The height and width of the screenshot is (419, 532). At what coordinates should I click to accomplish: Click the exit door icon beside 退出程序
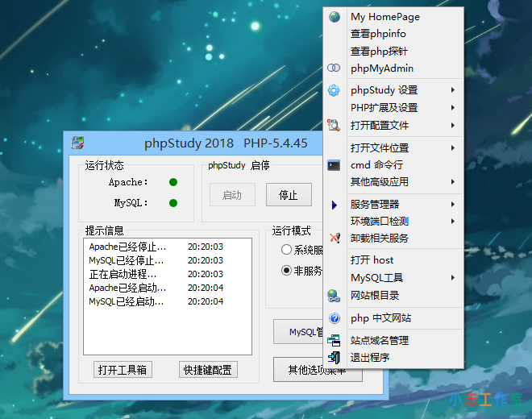[x=335, y=357]
